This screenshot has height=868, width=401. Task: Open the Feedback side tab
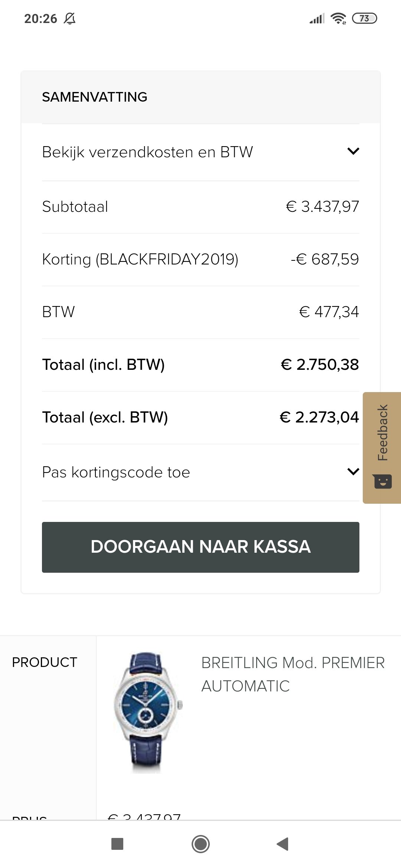(382, 448)
